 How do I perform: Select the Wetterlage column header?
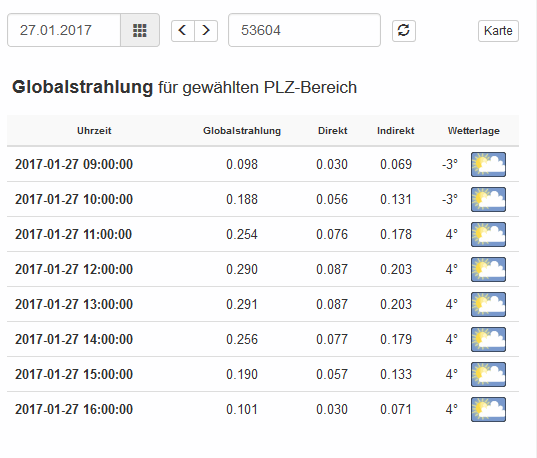click(474, 131)
